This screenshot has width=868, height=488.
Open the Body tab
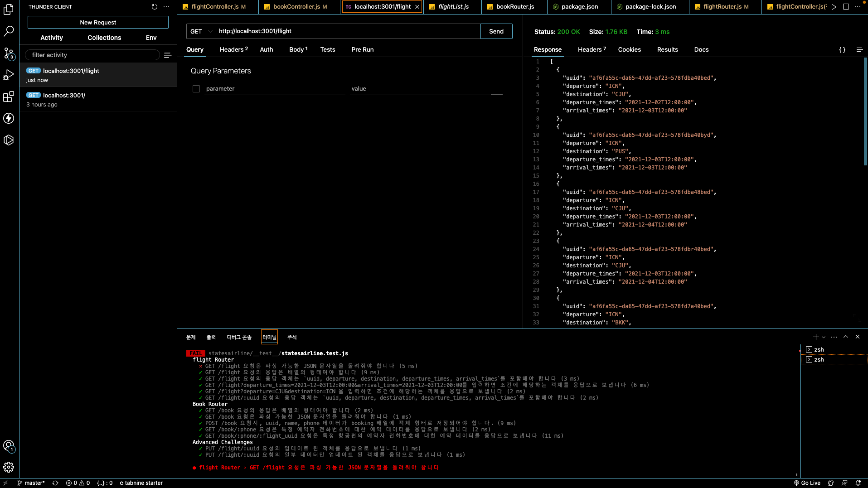coord(298,49)
